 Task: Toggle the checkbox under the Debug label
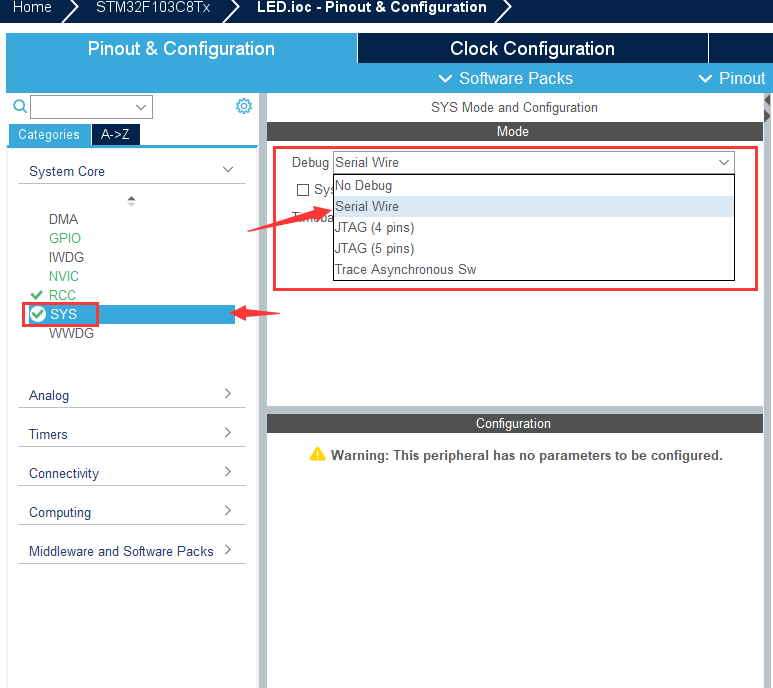pyautogui.click(x=303, y=190)
